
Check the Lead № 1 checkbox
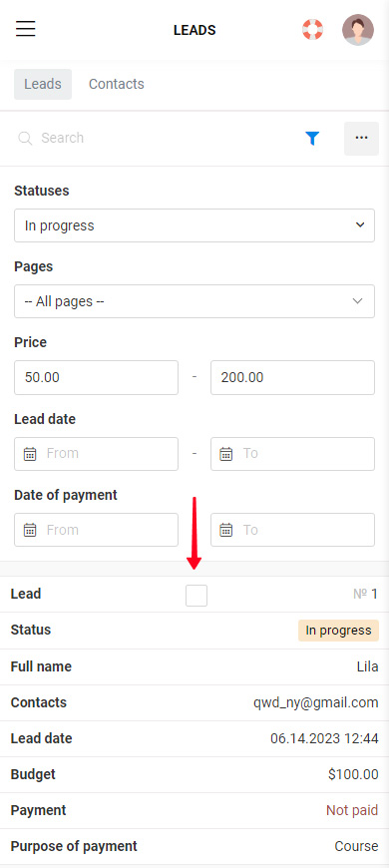pyautogui.click(x=196, y=596)
